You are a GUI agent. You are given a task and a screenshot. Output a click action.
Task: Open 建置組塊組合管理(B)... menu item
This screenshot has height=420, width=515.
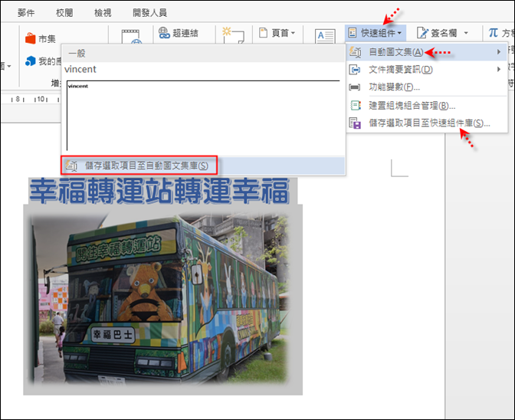(x=427, y=106)
